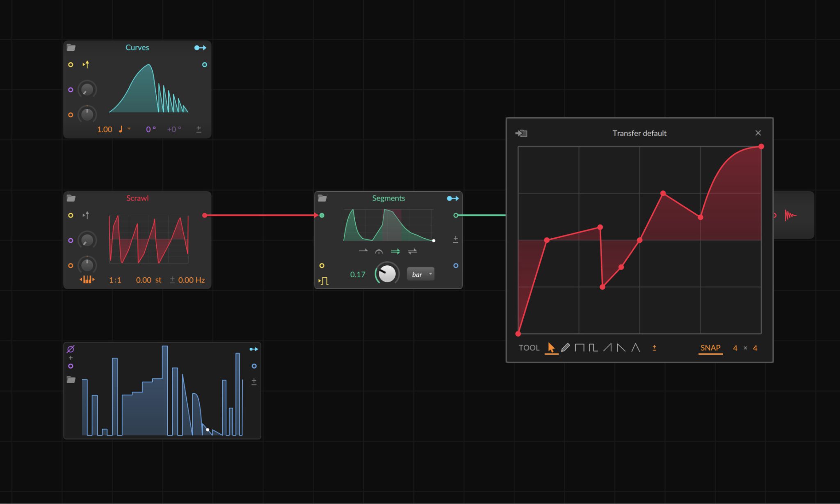Click the ± button in the Transfer tool row
Viewport: 840px width, 504px height.
[x=655, y=347]
